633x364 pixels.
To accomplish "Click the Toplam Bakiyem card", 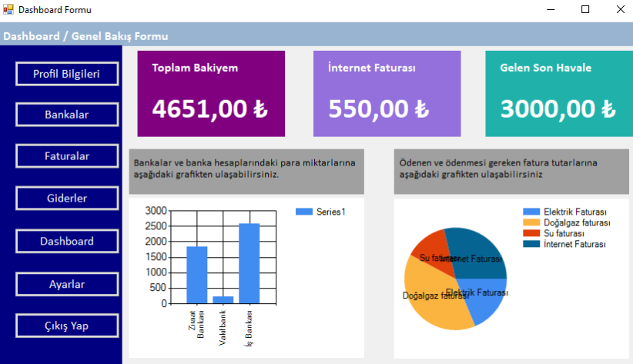I will pos(211,94).
